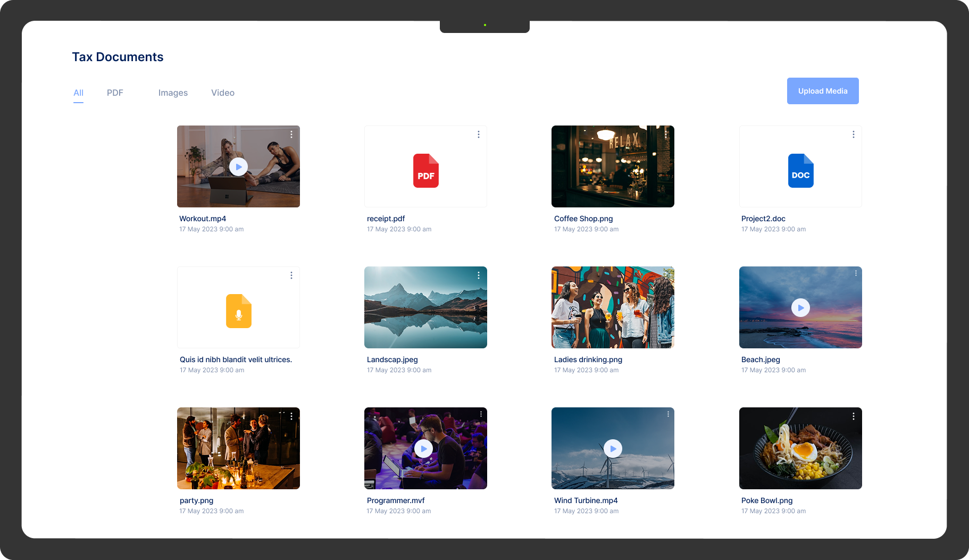Open the Wind Turbine.mp4 thumbnail

point(612,448)
